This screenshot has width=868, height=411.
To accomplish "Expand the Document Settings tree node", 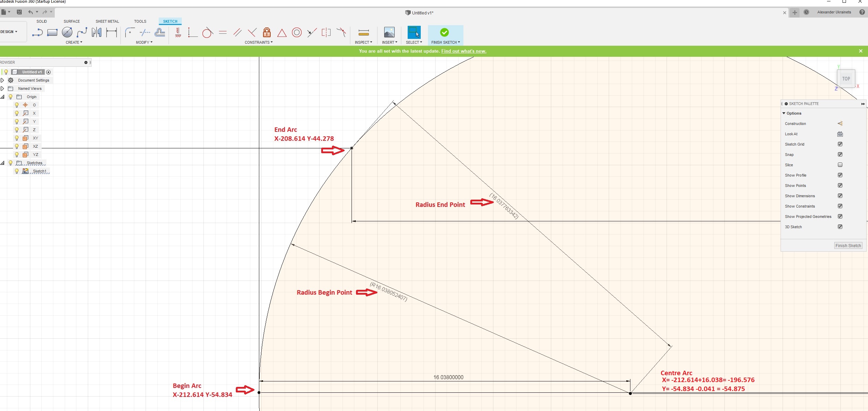I will tap(2, 80).
